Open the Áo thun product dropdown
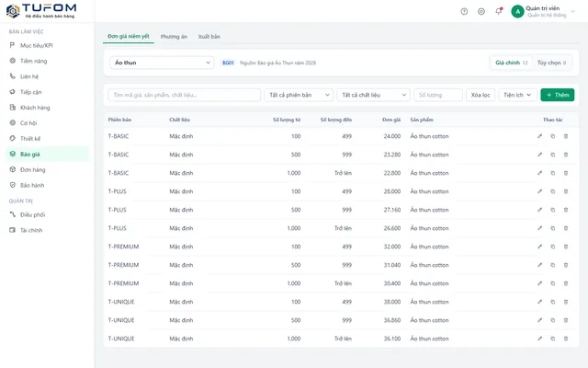The image size is (588, 368). (162, 63)
